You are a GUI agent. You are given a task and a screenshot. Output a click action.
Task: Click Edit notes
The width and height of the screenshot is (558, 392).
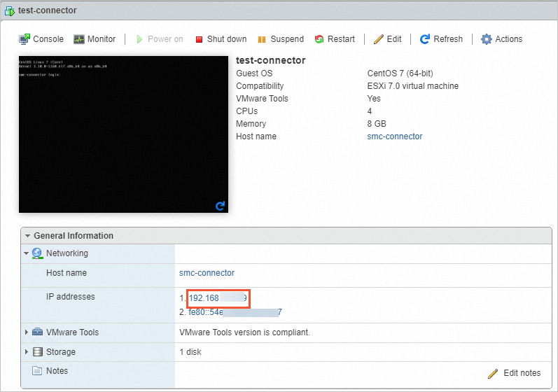[514, 373]
